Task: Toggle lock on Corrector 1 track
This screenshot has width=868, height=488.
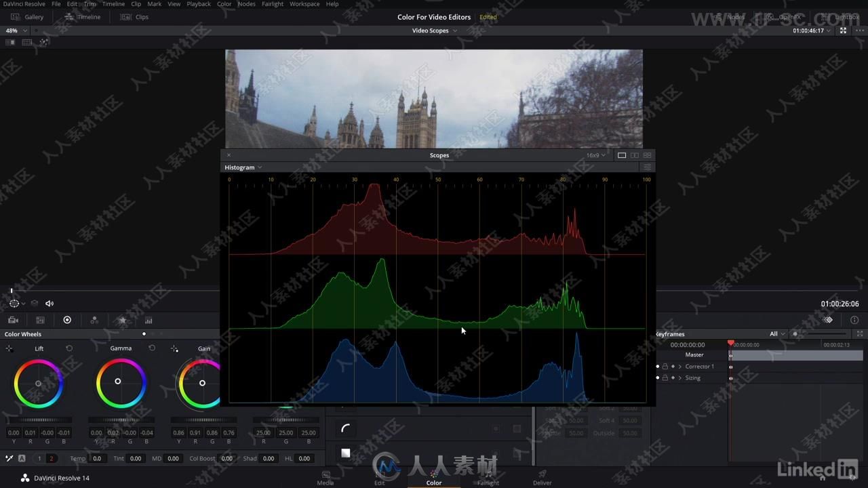Action: tap(665, 367)
